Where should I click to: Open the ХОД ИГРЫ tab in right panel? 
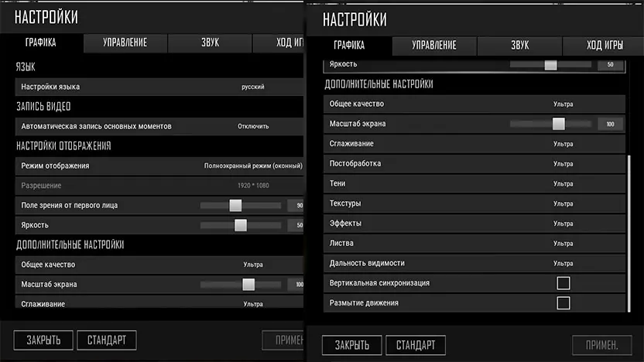[605, 46]
